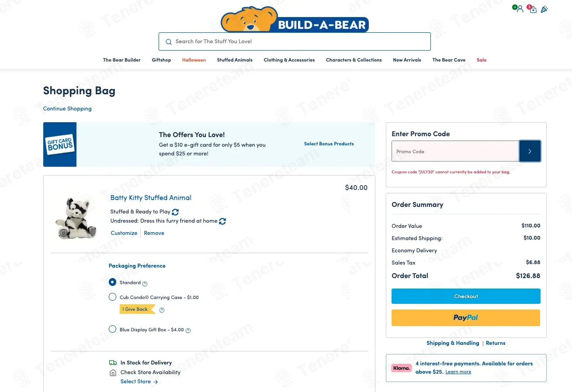Go to the Halloween section
The image size is (572, 392).
tap(194, 60)
